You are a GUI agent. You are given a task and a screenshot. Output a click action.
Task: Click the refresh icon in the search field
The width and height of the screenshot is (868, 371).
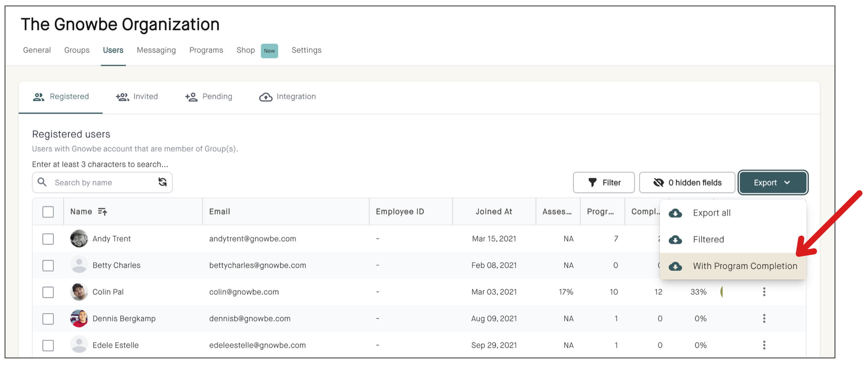(x=162, y=182)
